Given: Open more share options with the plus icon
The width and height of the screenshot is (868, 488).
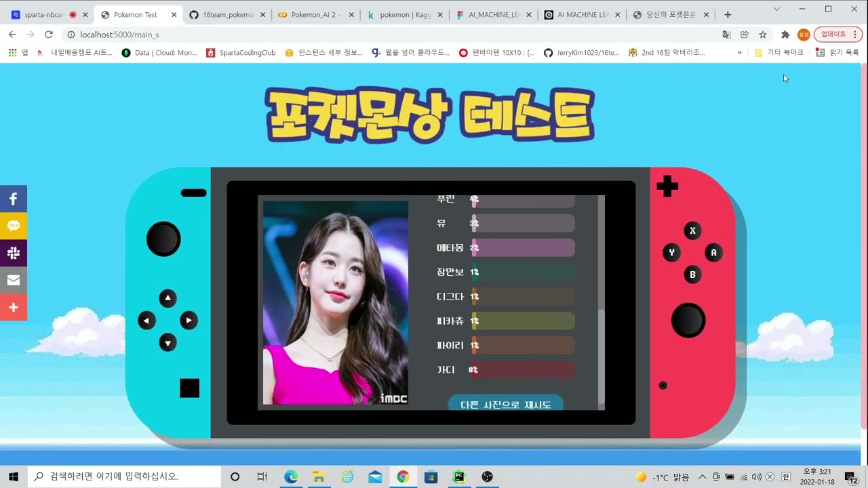Looking at the screenshot, I should pyautogui.click(x=14, y=307).
